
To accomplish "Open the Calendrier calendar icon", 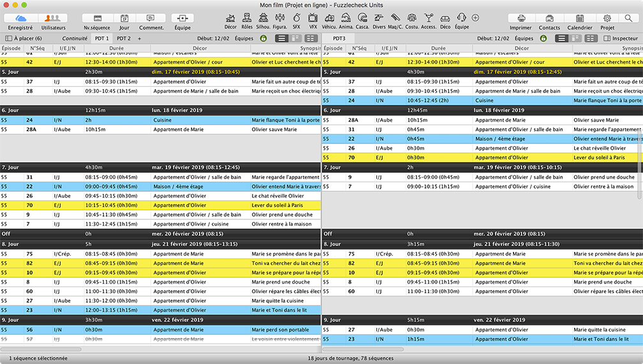I will pyautogui.click(x=580, y=18).
